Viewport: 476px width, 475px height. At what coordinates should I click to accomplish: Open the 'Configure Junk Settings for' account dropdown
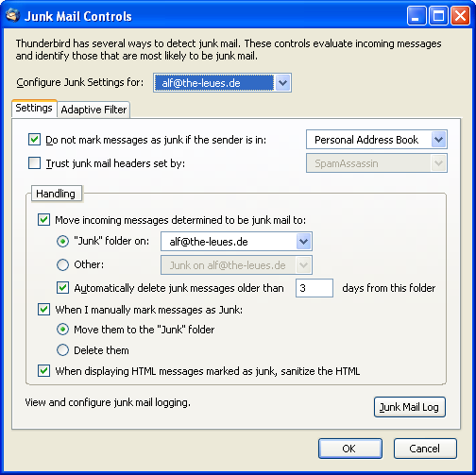click(222, 83)
